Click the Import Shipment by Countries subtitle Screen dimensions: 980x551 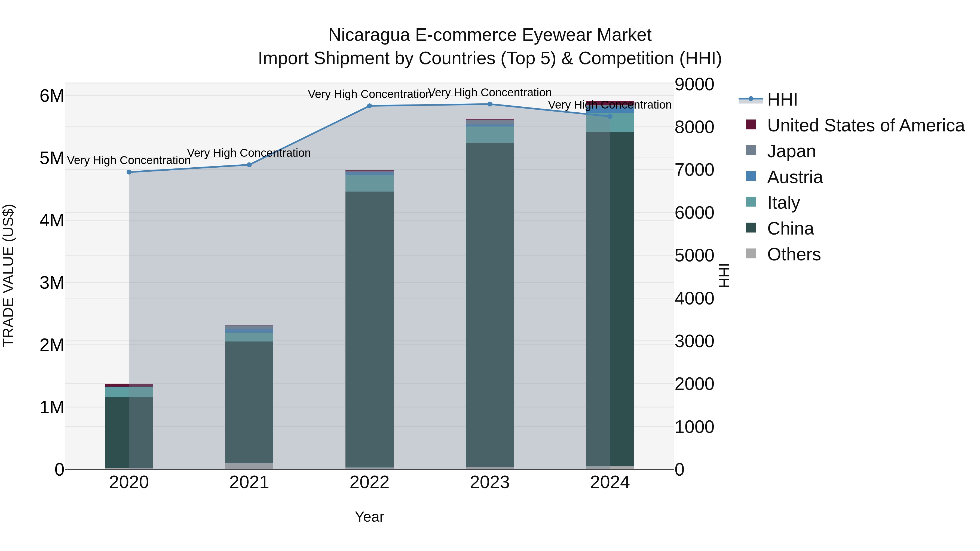click(490, 59)
